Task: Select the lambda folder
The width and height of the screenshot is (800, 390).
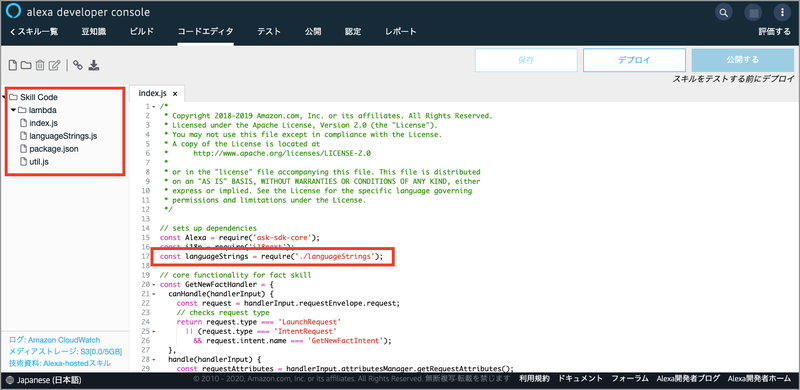Action: (38, 110)
